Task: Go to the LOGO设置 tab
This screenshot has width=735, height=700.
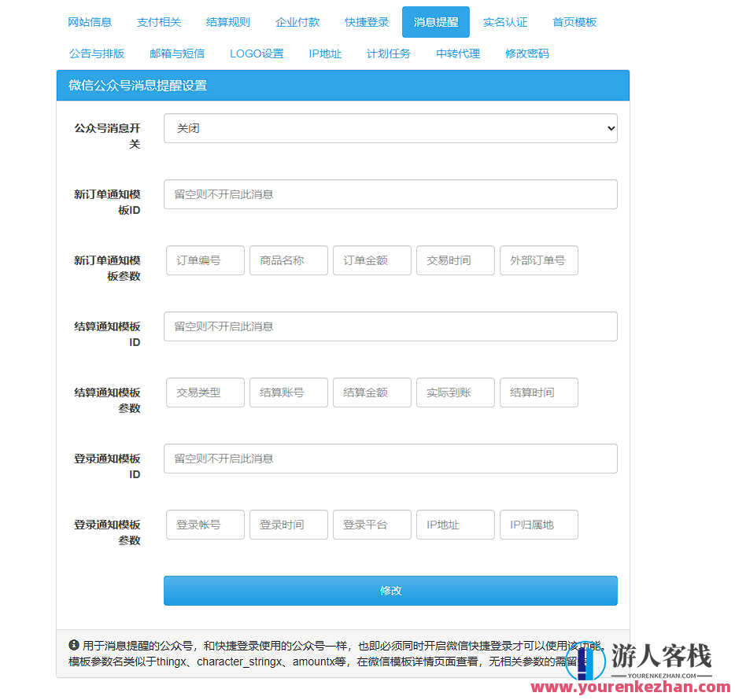Action: pos(256,54)
